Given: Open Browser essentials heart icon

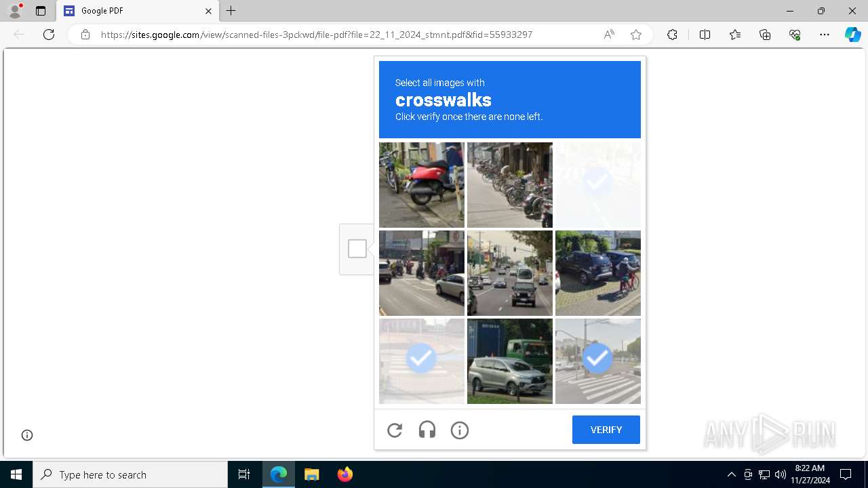Looking at the screenshot, I should tap(795, 35).
